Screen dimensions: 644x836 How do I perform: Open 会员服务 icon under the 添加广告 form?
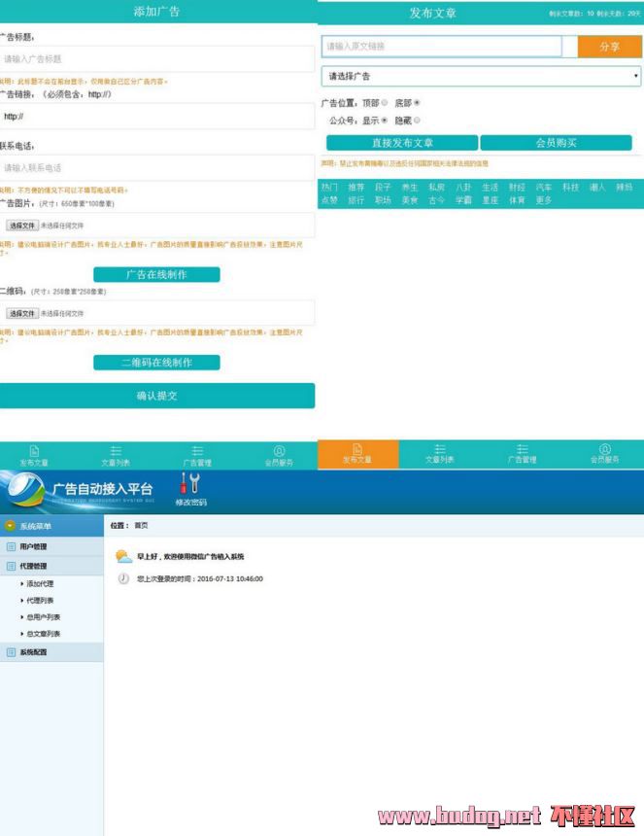click(x=279, y=451)
